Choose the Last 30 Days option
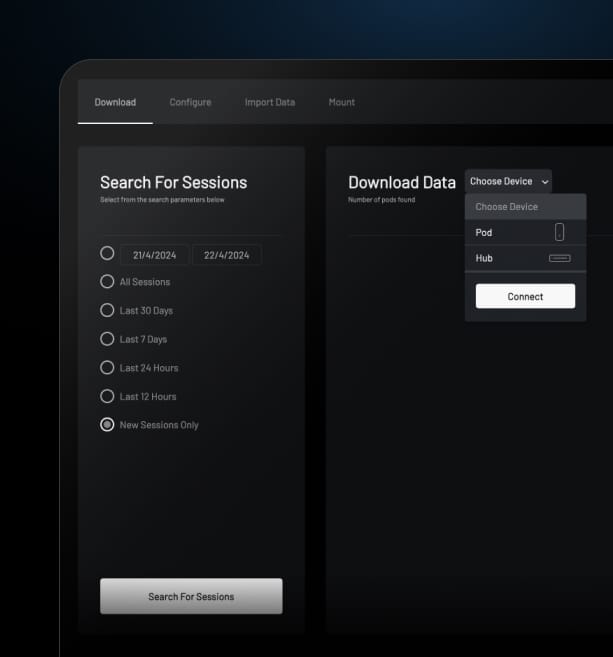The image size is (613, 657). pos(107,310)
